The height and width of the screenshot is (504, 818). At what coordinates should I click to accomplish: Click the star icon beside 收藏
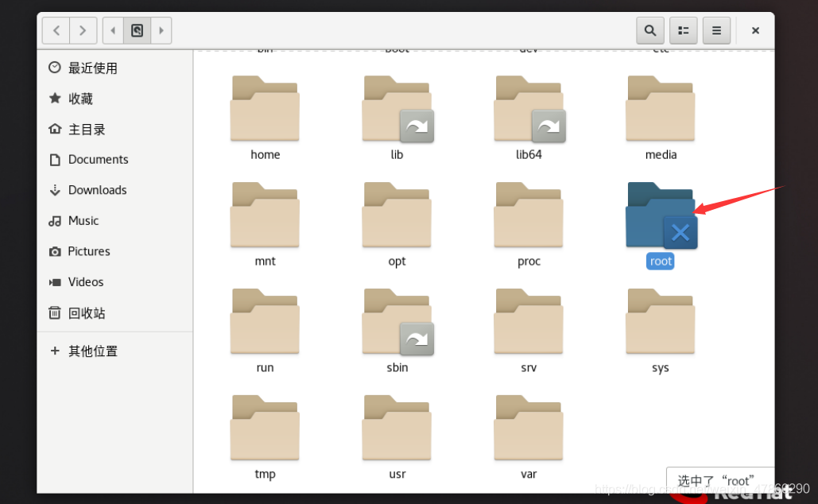(x=54, y=98)
